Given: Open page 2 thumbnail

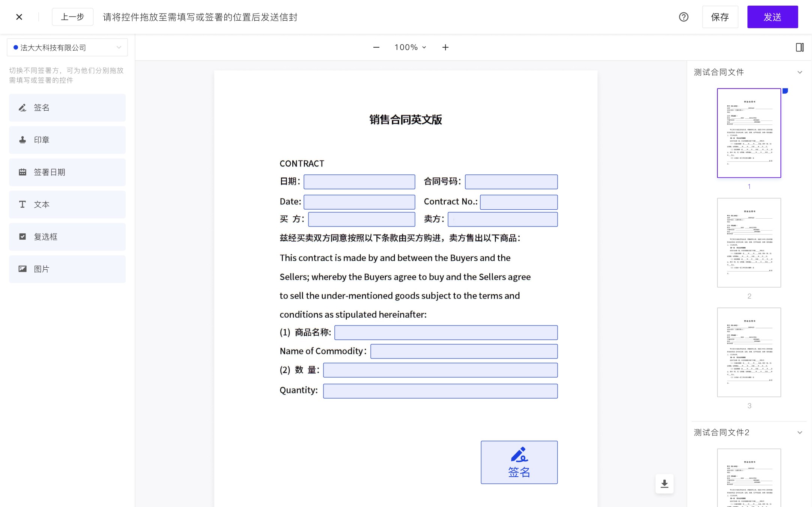Looking at the screenshot, I should (x=749, y=243).
